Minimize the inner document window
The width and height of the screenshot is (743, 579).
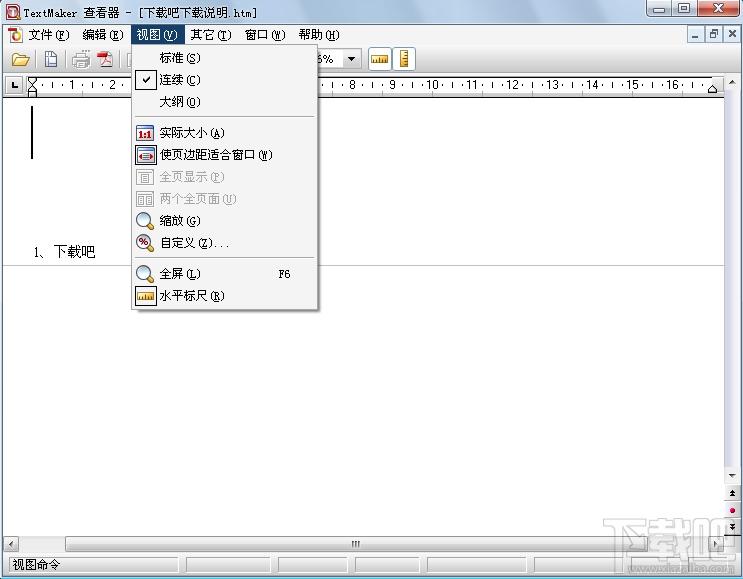pyautogui.click(x=695, y=35)
